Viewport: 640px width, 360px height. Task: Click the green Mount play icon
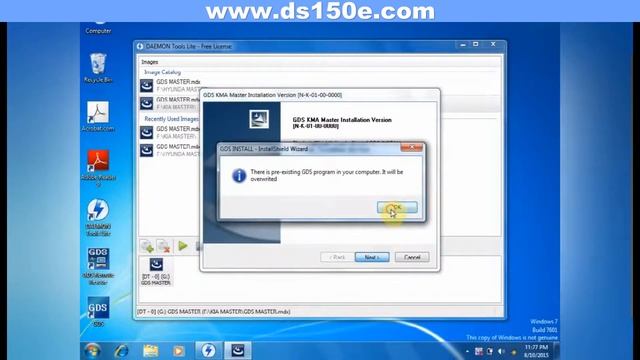[x=183, y=246]
